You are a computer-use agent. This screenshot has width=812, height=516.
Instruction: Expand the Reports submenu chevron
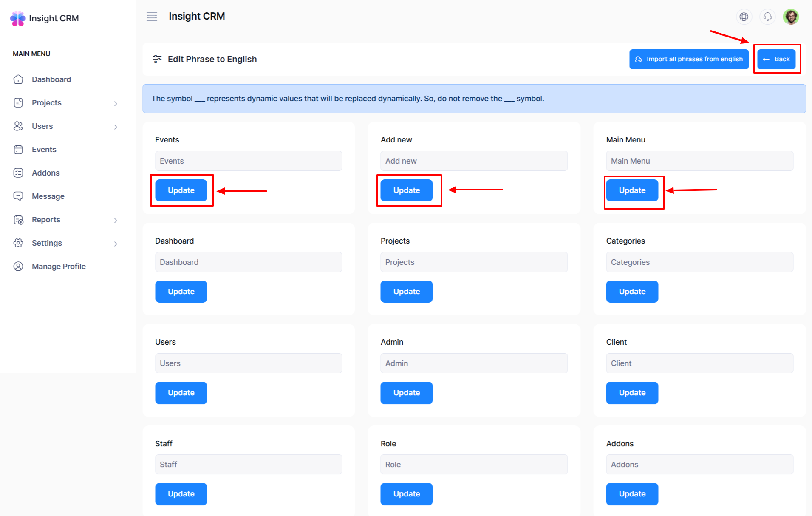116,220
